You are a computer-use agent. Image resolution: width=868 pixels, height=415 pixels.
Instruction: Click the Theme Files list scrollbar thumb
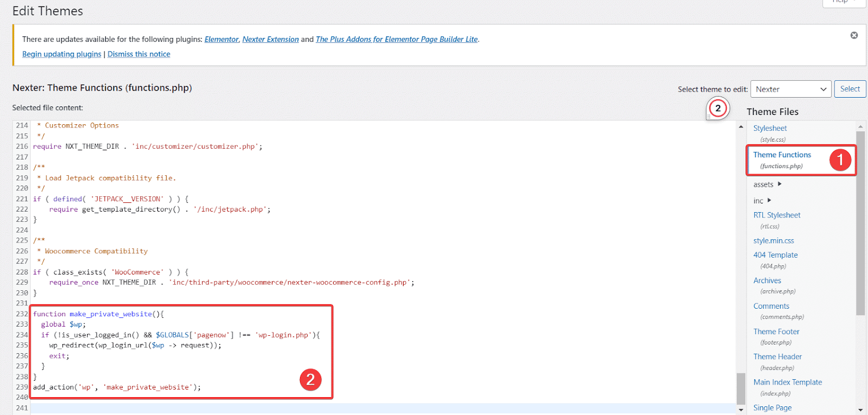(860, 223)
